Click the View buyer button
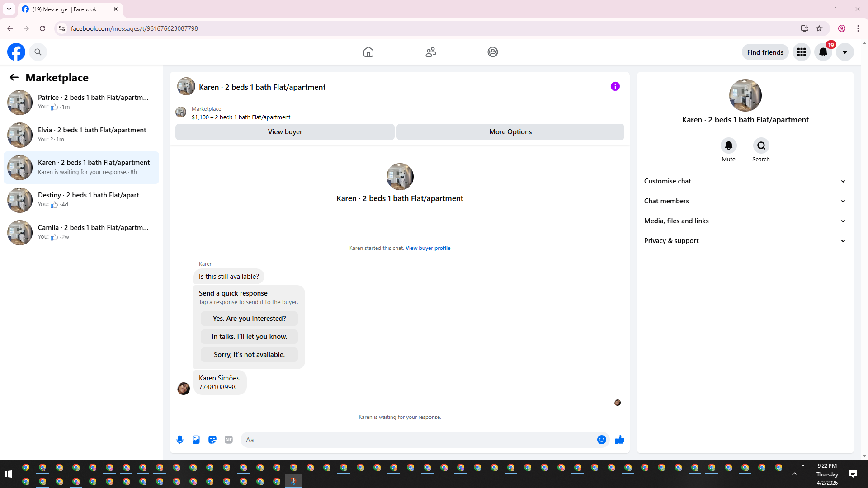The height and width of the screenshot is (488, 868). 285,132
